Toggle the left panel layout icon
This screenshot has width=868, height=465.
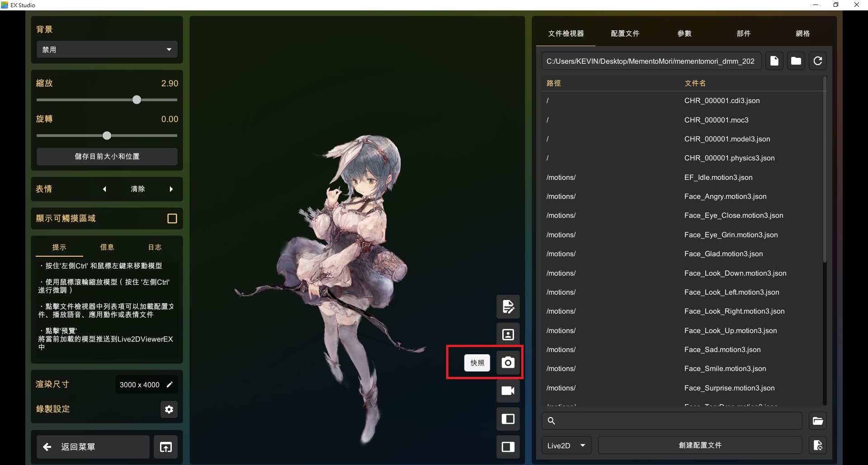pos(508,419)
